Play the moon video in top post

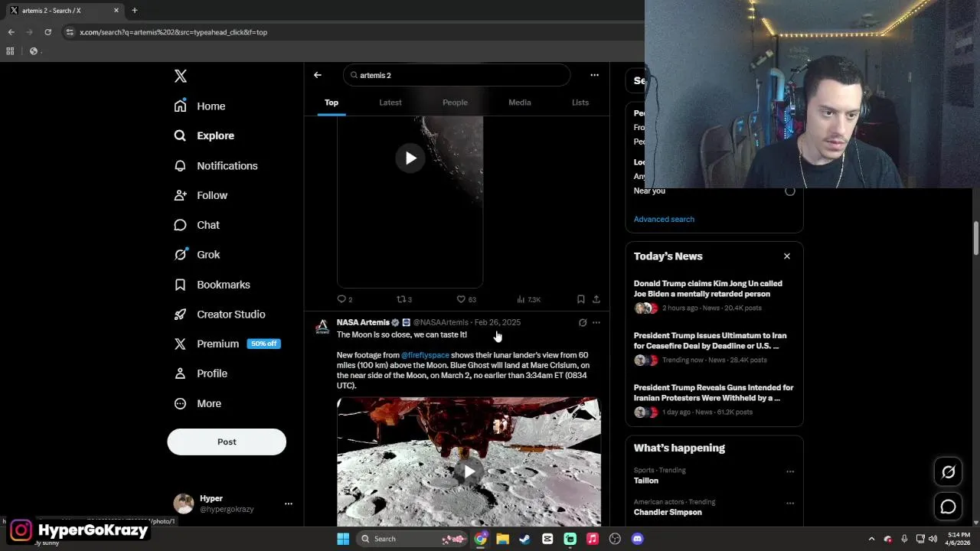tap(410, 158)
